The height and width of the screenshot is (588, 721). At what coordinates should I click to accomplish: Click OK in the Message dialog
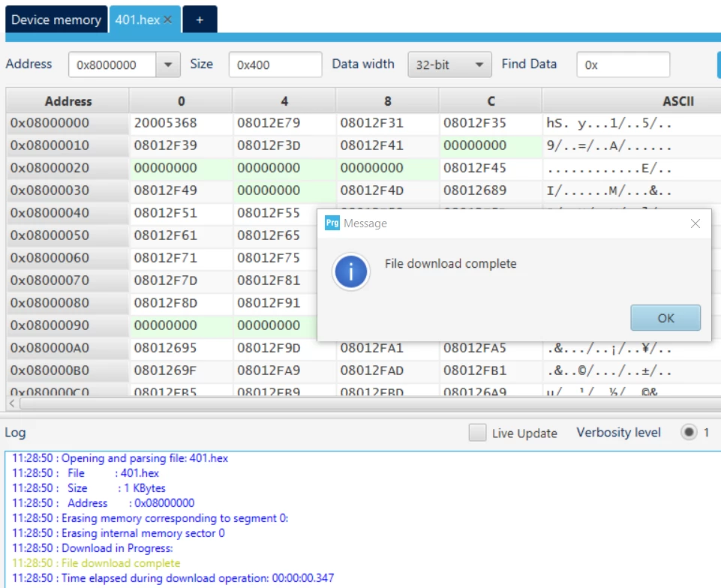point(665,318)
